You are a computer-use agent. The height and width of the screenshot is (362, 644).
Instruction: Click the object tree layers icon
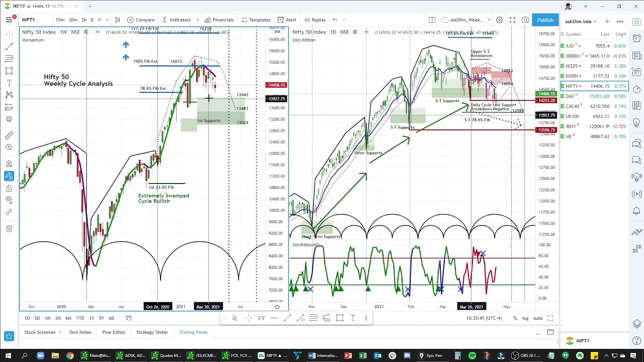637,324
